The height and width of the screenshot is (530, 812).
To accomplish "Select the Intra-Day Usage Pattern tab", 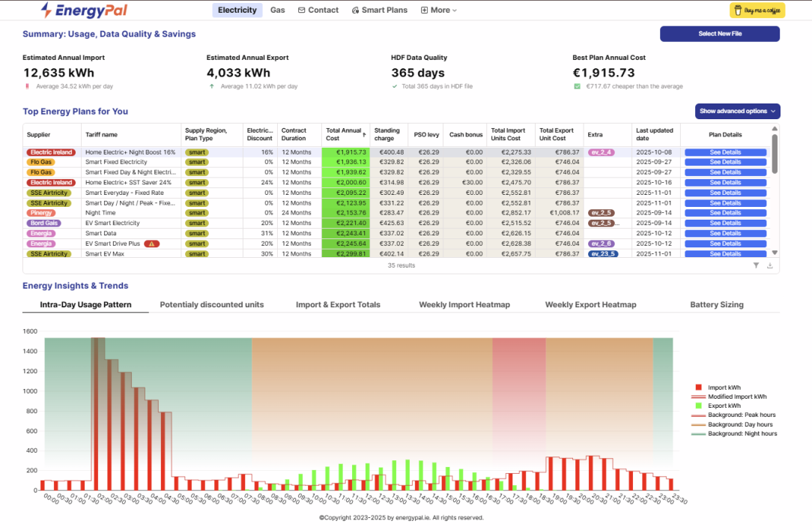I will [x=85, y=304].
